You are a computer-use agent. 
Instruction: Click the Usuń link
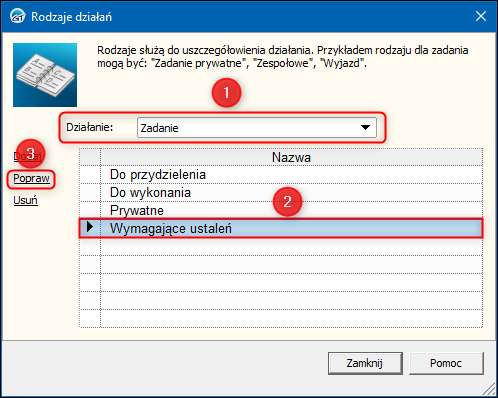[x=25, y=200]
